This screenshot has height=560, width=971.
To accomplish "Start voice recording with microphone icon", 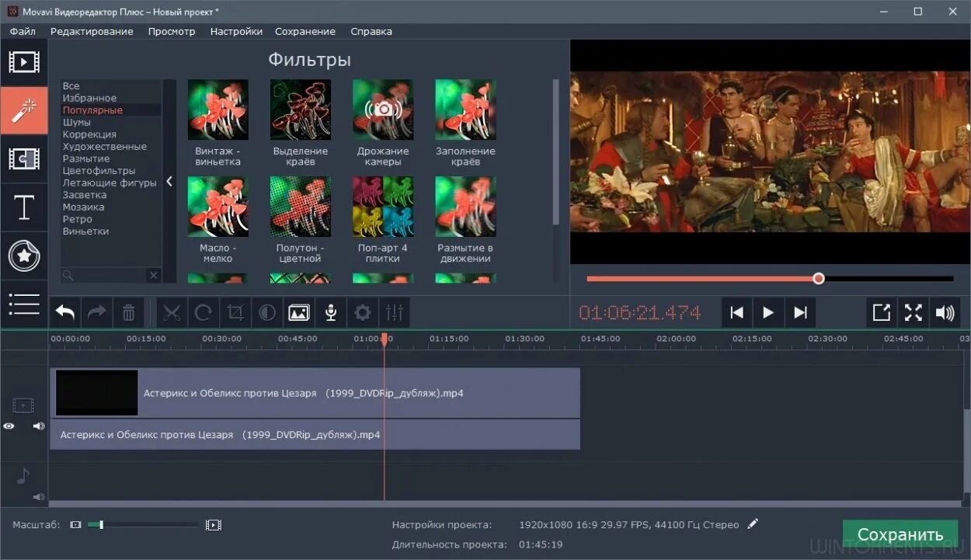I will [331, 313].
